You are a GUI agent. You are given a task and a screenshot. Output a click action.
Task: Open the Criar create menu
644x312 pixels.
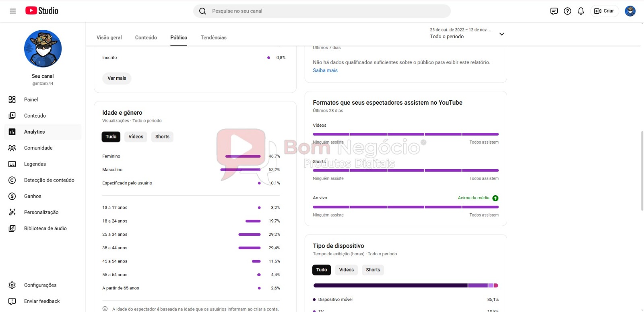604,11
